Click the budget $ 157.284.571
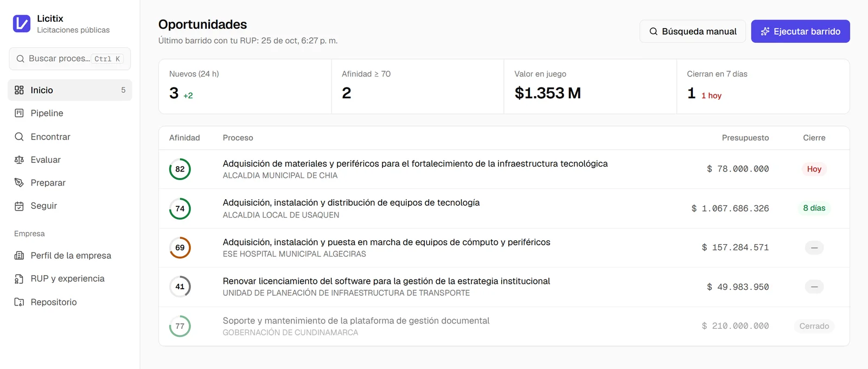Image resolution: width=868 pixels, height=369 pixels. 735,247
